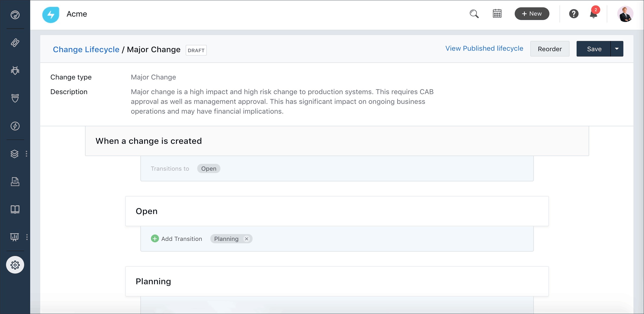Open the Changes shield icon in sidebar

point(15,98)
